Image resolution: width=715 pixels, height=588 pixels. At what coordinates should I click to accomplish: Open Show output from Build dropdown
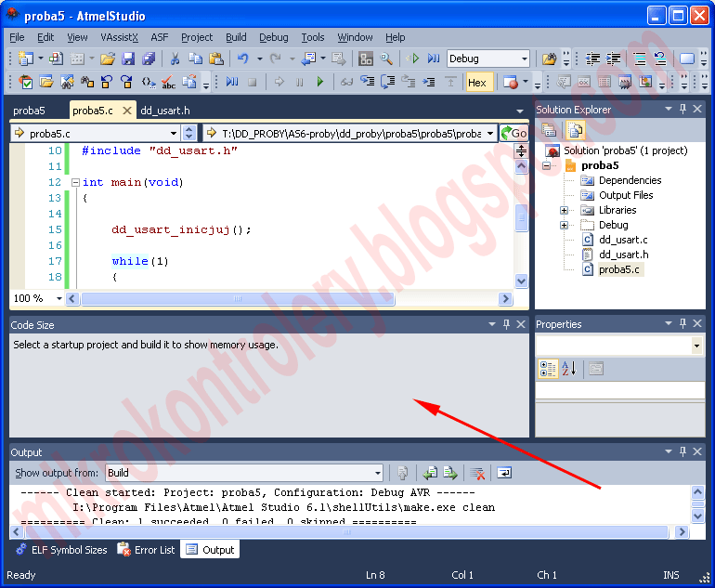pyautogui.click(x=378, y=473)
